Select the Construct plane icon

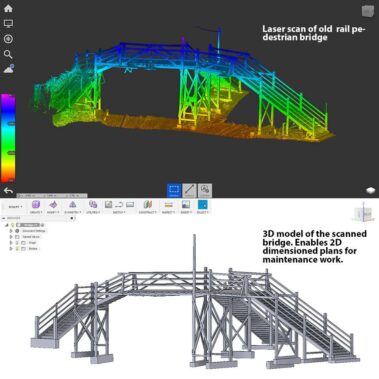point(148,204)
